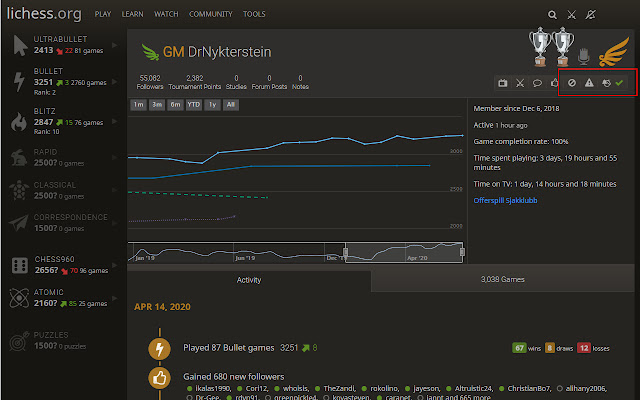Image resolution: width=640 pixels, height=400 pixels.
Task: Open Offerspill Sjakklubb team link
Action: pyautogui.click(x=513, y=200)
